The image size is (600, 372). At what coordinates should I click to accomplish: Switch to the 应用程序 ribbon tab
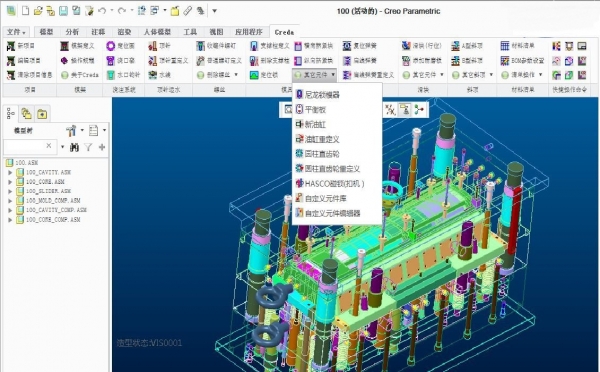pyautogui.click(x=249, y=32)
